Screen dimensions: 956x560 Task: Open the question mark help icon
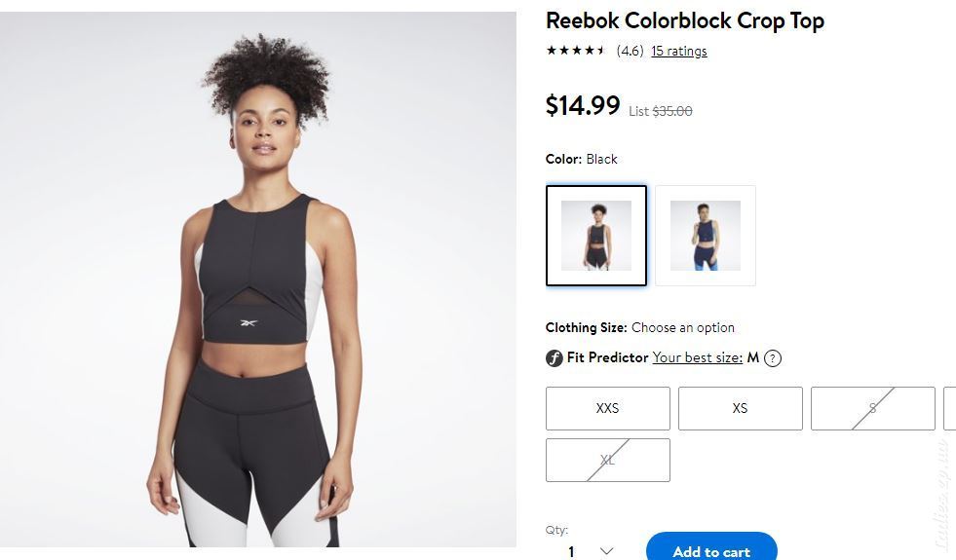(773, 358)
